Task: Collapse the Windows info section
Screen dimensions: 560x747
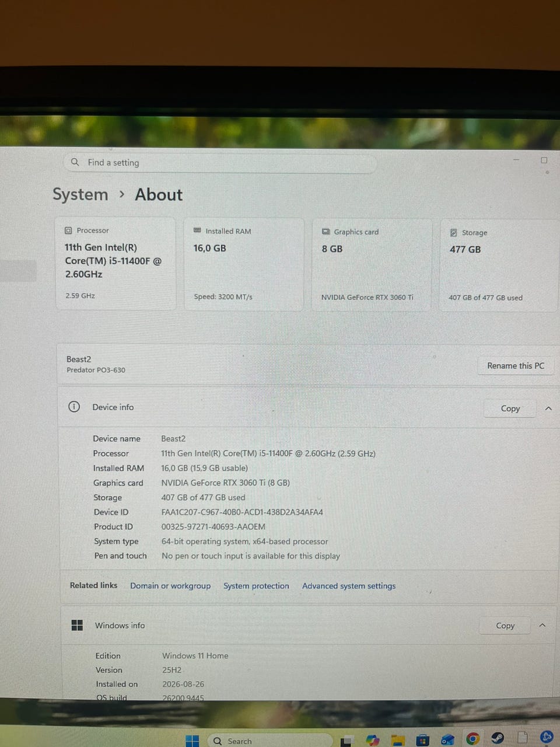Action: click(x=542, y=626)
